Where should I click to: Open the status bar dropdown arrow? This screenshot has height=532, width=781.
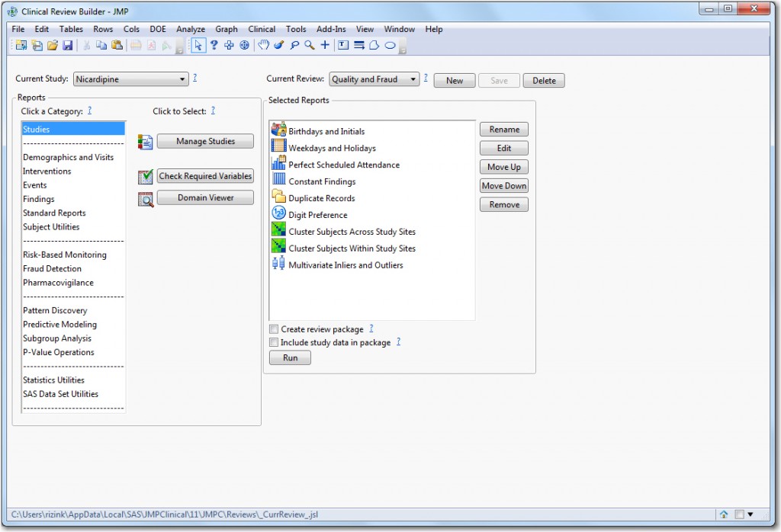point(750,514)
